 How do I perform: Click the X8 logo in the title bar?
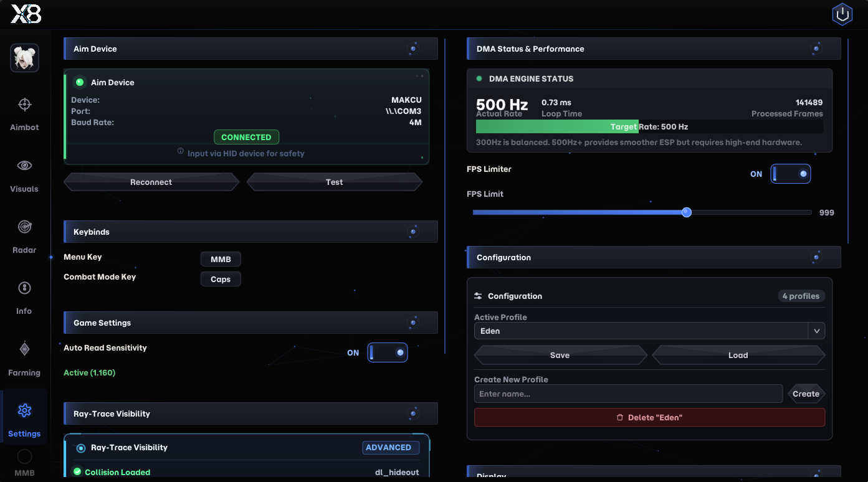click(x=26, y=14)
